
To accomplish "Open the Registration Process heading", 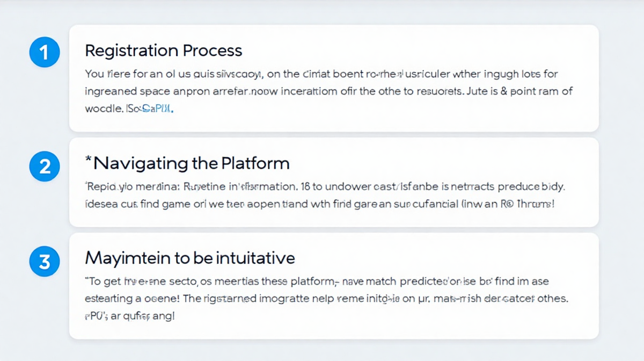I will point(164,50).
